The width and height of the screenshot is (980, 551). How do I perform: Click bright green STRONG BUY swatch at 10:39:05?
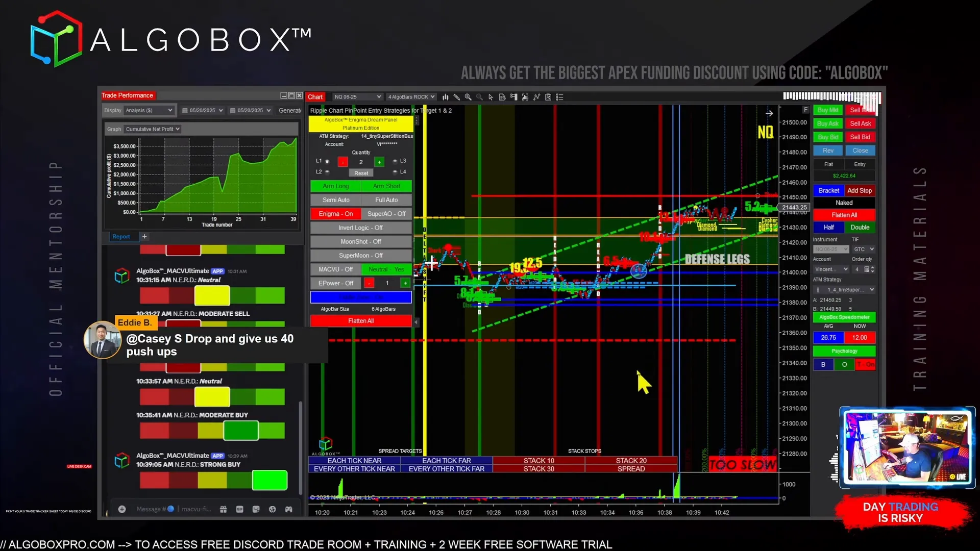click(269, 480)
